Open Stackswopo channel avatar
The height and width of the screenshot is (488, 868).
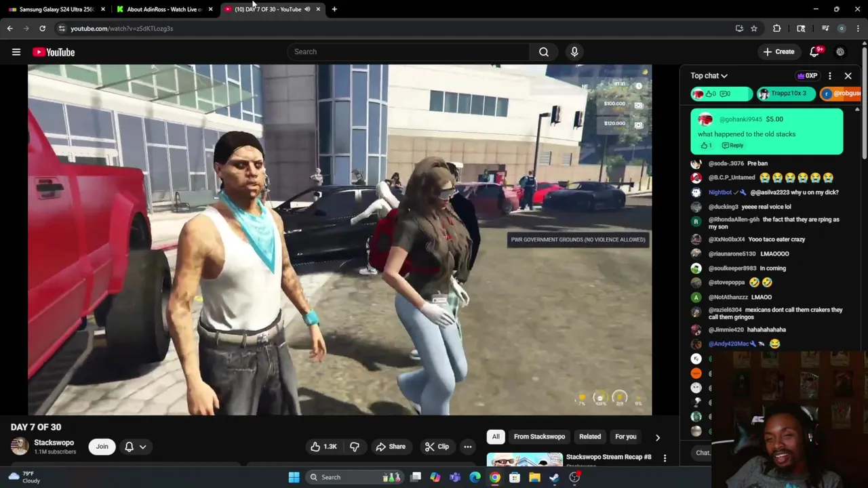[x=20, y=446]
